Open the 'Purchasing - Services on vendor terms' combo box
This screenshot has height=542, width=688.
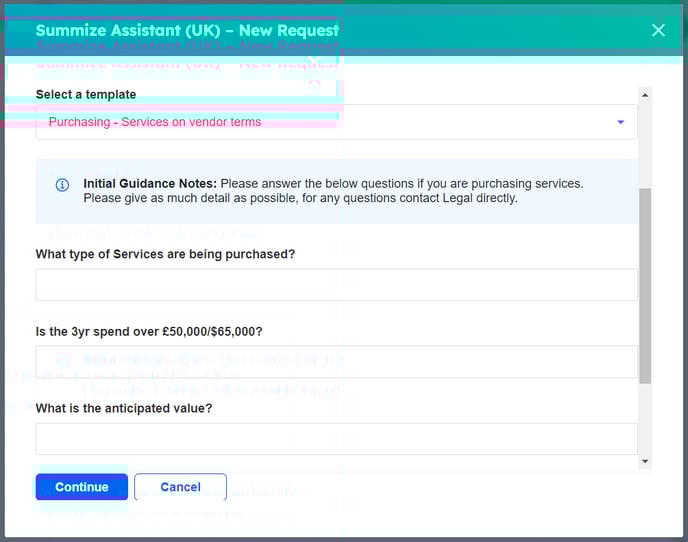tap(320, 122)
